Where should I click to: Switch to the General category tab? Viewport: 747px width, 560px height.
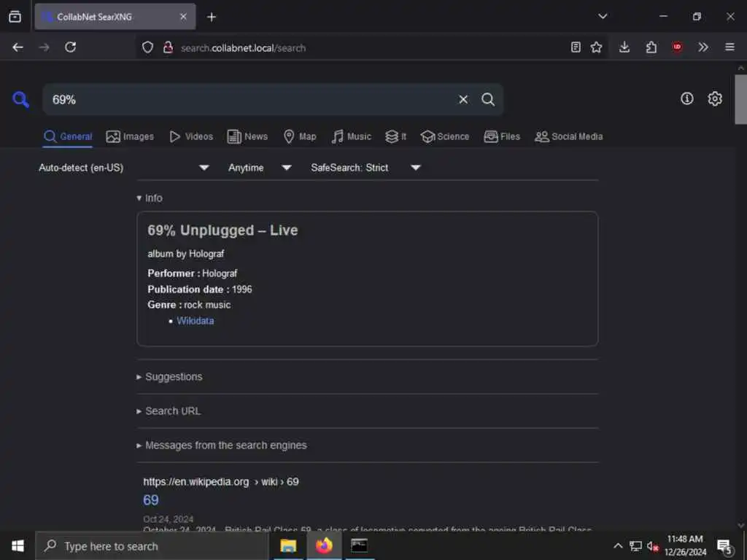tap(68, 136)
